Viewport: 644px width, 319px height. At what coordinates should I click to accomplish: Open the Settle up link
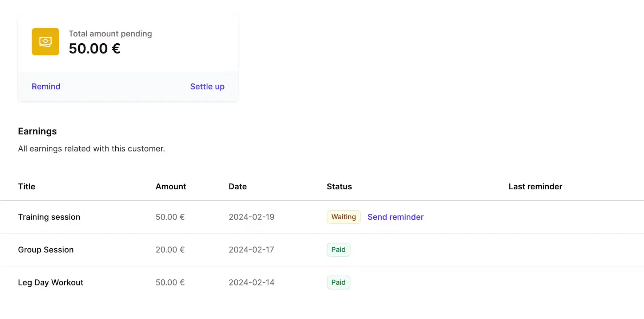[207, 87]
